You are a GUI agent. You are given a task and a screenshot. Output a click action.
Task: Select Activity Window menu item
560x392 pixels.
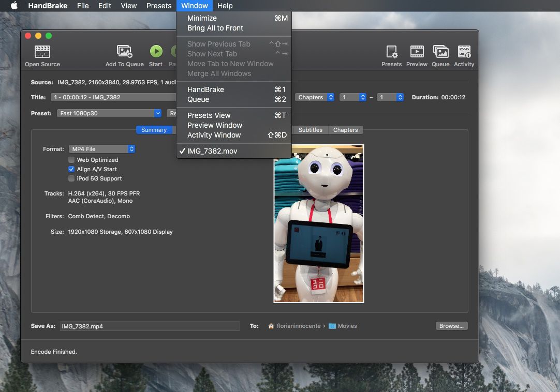(x=234, y=135)
